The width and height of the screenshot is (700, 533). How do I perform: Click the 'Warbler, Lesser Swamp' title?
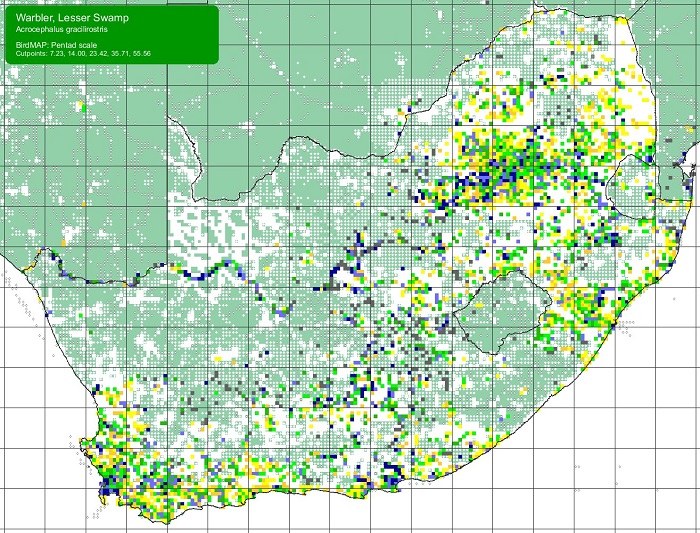pyautogui.click(x=72, y=17)
